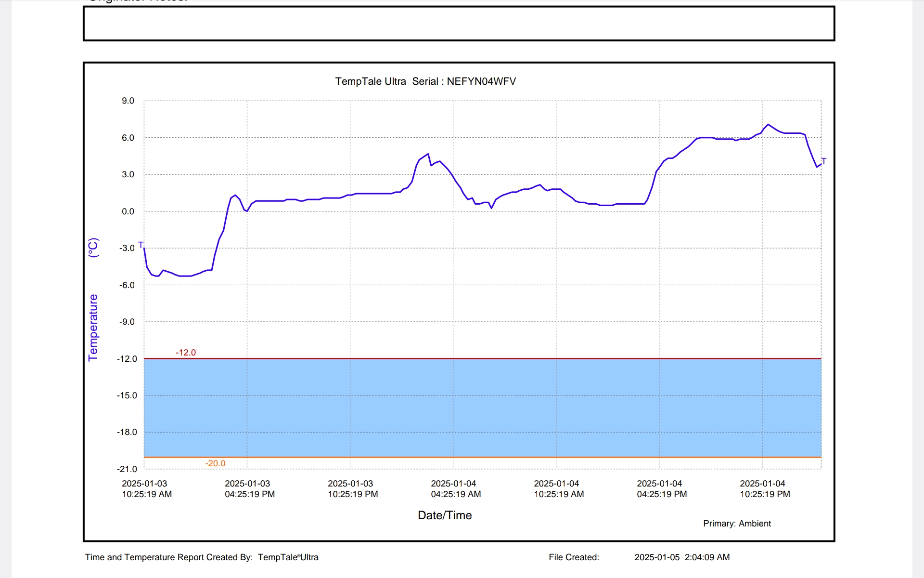The image size is (924, 578).
Task: Click the orange -20.0 limit label
Action: pos(215,463)
